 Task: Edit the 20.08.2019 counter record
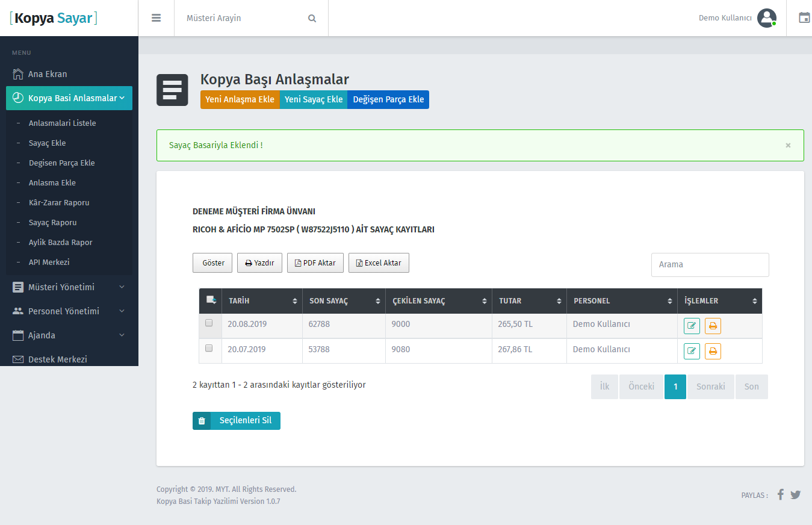(692, 326)
